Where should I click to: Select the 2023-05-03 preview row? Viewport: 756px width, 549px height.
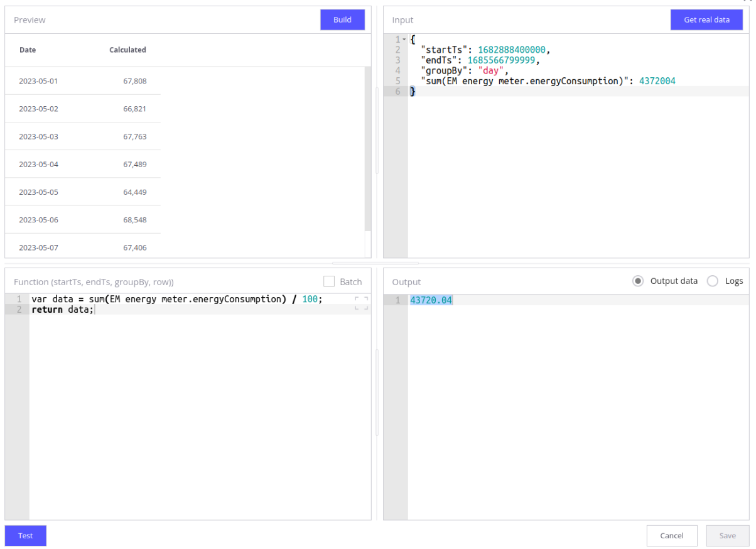82,136
